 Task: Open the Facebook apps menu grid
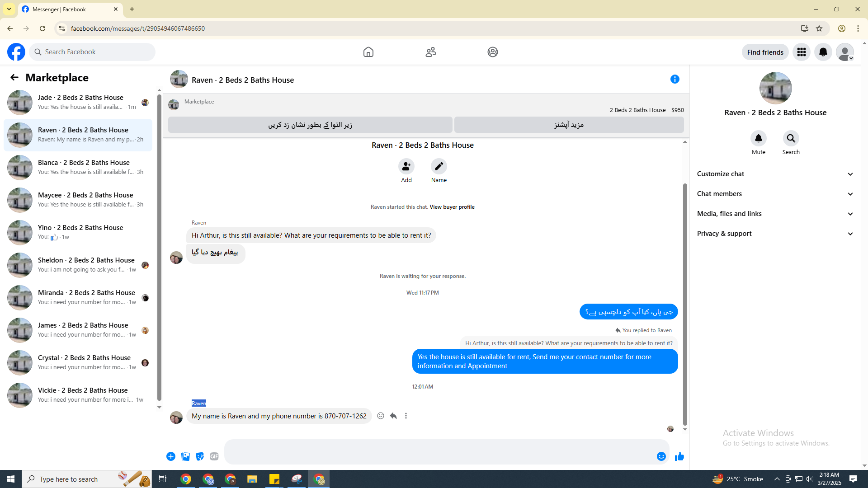click(x=801, y=52)
